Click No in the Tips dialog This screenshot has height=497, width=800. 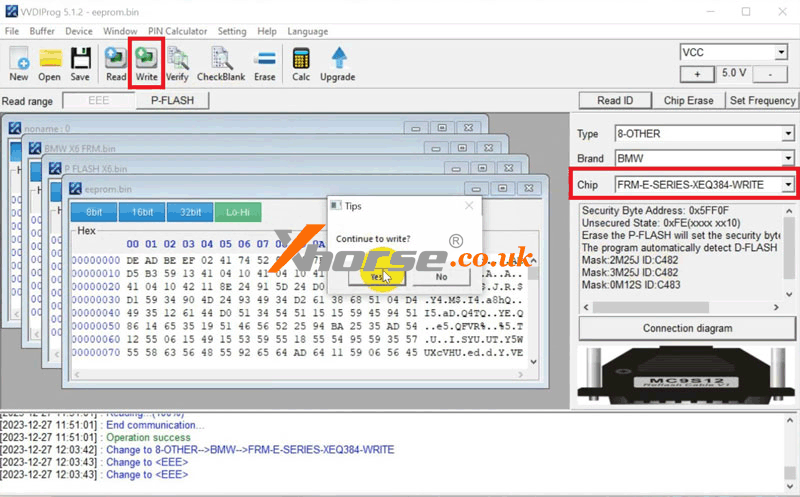pos(441,277)
